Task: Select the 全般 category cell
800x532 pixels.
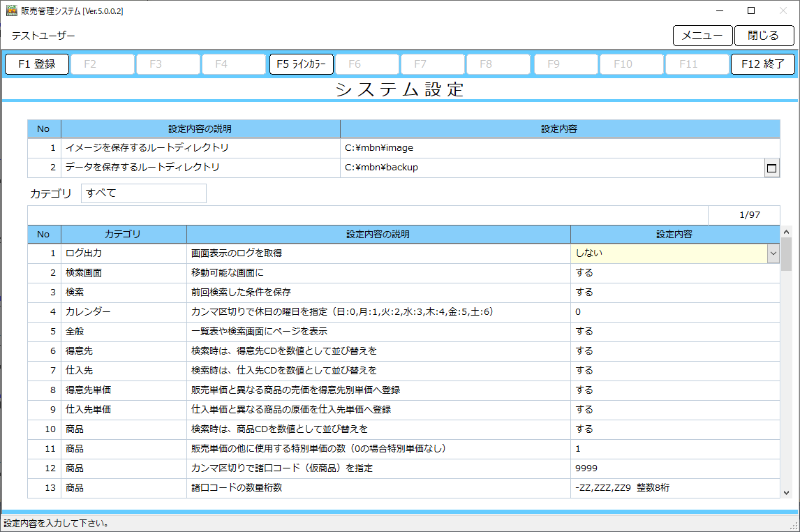Action: [x=124, y=332]
